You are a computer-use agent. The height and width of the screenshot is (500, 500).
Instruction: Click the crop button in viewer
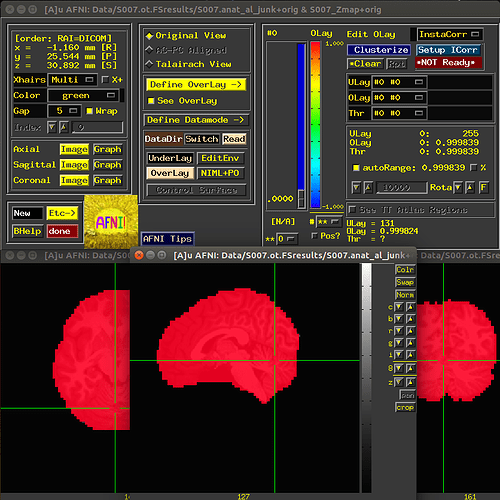click(405, 407)
